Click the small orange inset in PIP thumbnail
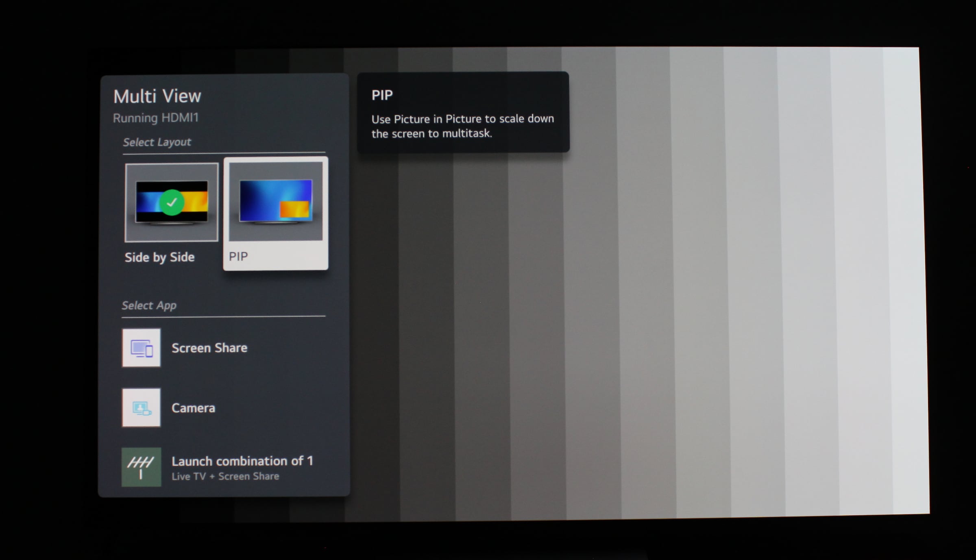The image size is (976, 560). pyautogui.click(x=294, y=209)
